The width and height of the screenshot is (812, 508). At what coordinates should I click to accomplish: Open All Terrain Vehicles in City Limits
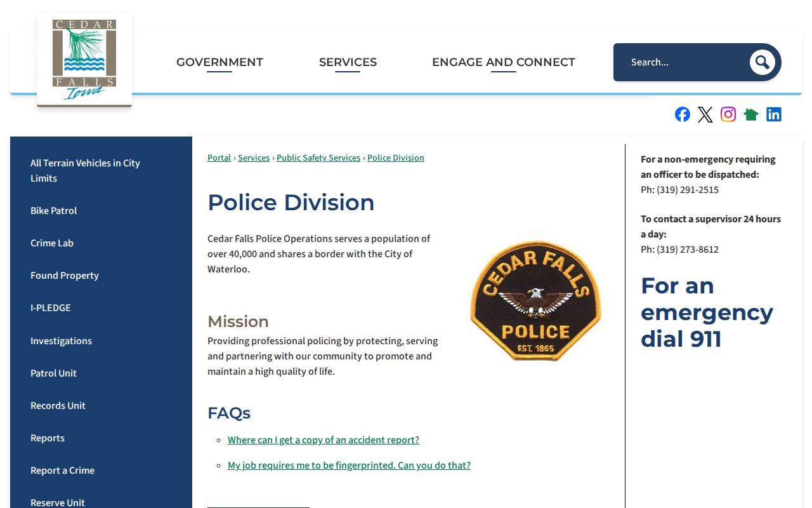pyautogui.click(x=101, y=171)
